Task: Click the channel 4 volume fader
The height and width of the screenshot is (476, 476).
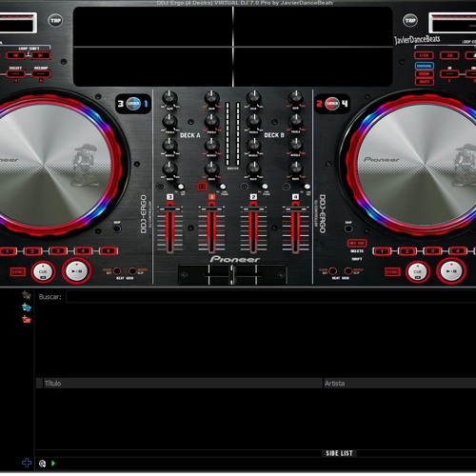Action: pyautogui.click(x=295, y=208)
